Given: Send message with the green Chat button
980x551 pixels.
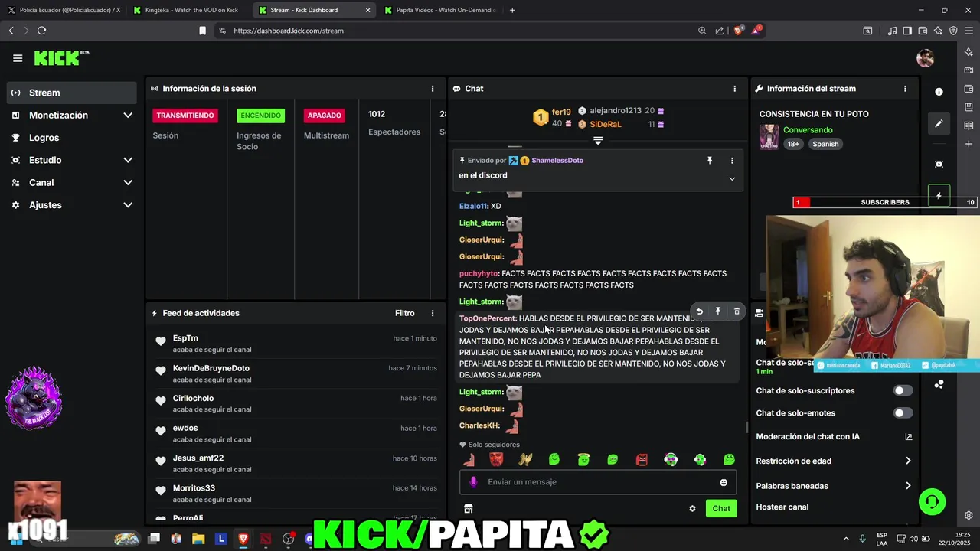Looking at the screenshot, I should (x=721, y=508).
